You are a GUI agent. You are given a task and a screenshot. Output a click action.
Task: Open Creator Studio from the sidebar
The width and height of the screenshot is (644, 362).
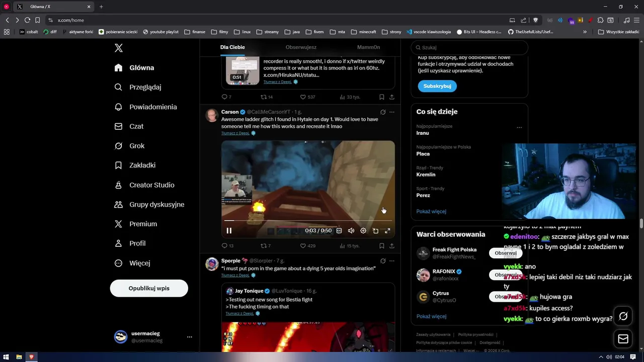pos(144,185)
